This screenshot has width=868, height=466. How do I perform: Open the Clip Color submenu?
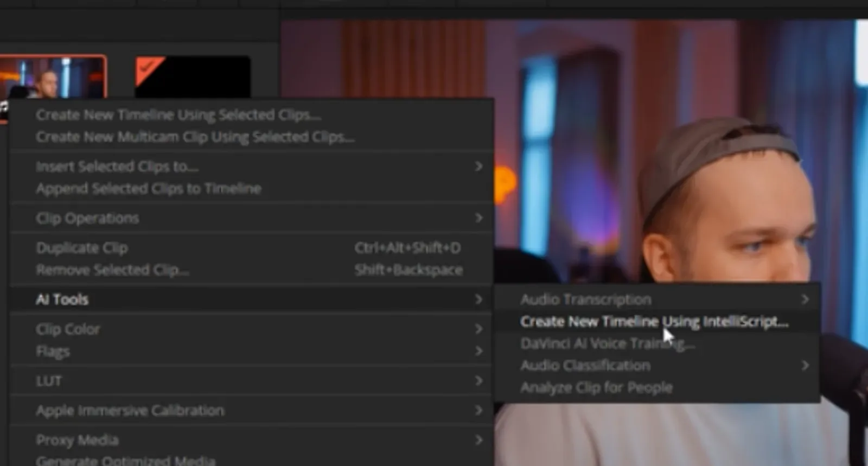tap(252, 329)
